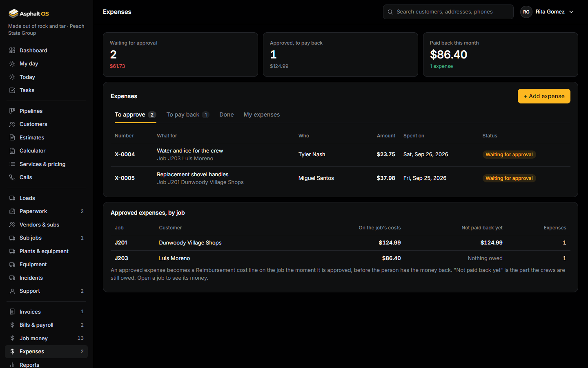This screenshot has width=588, height=368.
Task: Click the Customers people icon
Action: click(12, 124)
